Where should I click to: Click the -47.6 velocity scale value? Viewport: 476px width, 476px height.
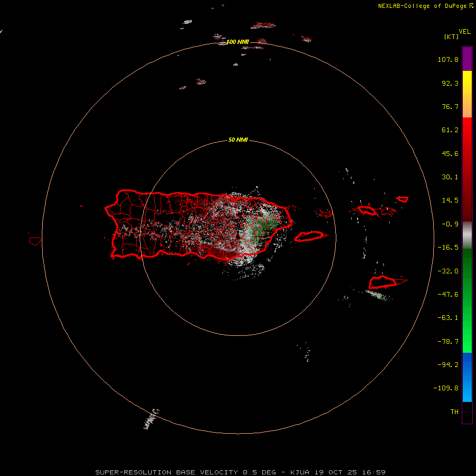tap(448, 295)
